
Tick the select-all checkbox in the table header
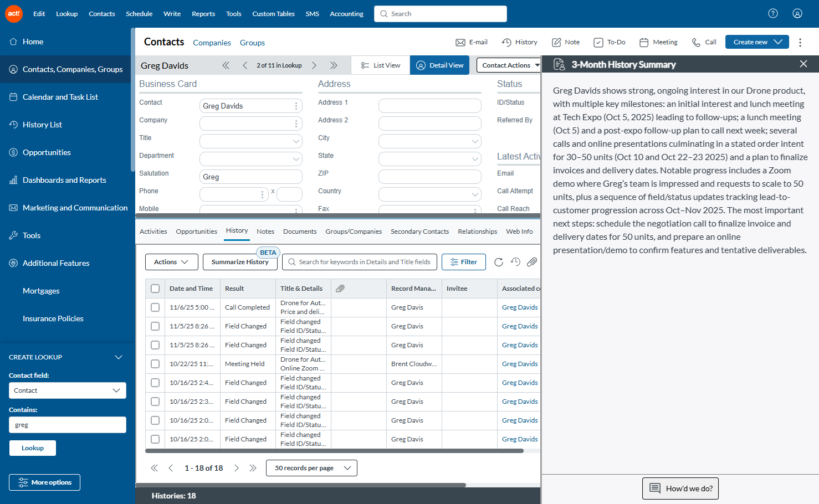[x=155, y=289]
